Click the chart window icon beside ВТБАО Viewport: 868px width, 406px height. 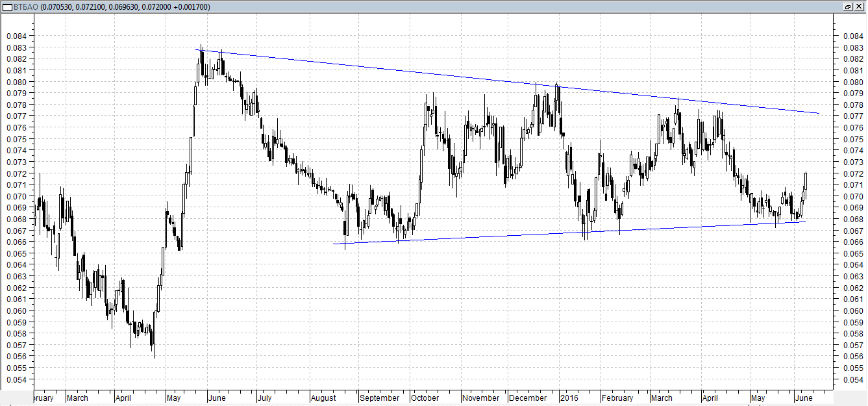click(x=6, y=6)
